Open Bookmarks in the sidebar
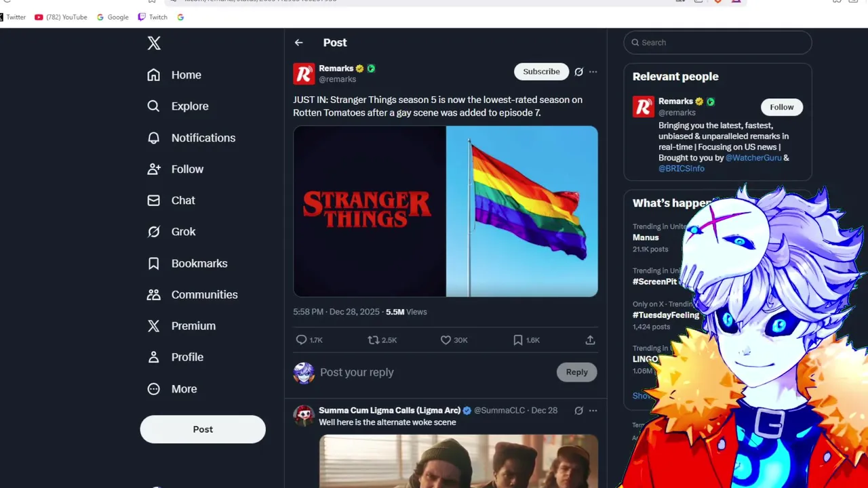Viewport: 868px width, 488px height. [186, 263]
